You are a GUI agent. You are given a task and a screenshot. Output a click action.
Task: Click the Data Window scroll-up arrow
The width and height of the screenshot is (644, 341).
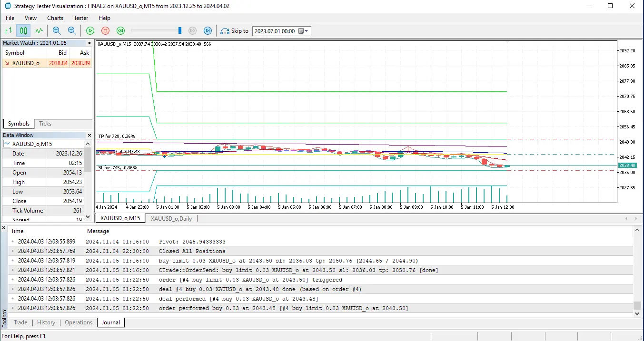point(88,143)
